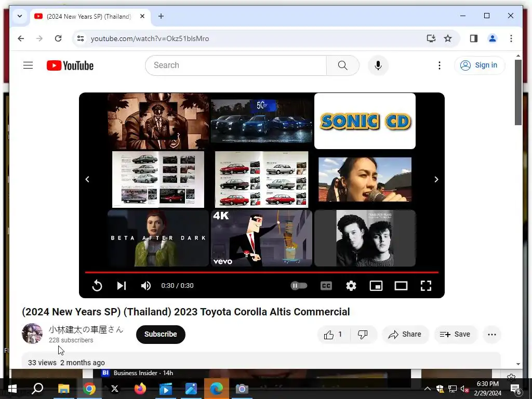The width and height of the screenshot is (532, 399).
Task: Open Chrome side panel
Action: (474, 38)
